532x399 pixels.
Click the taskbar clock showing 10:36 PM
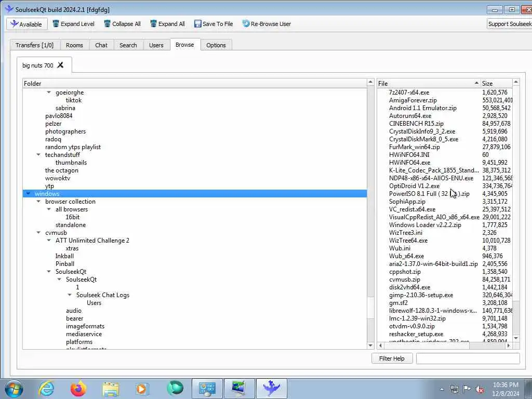coord(506,389)
